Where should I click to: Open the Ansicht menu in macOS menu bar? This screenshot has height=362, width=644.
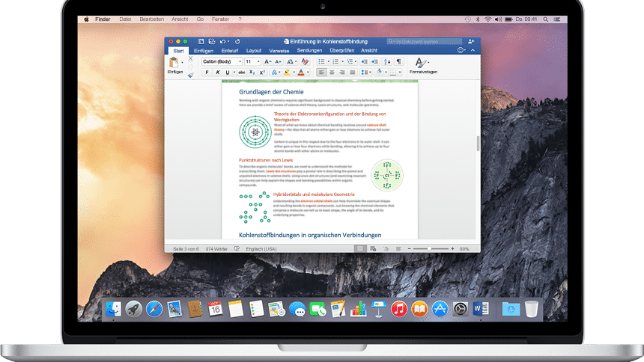point(180,19)
